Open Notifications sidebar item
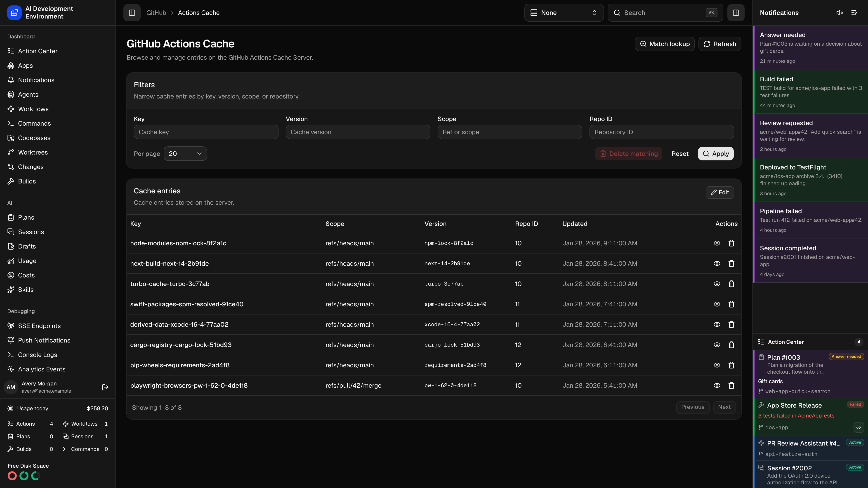 click(x=58, y=80)
